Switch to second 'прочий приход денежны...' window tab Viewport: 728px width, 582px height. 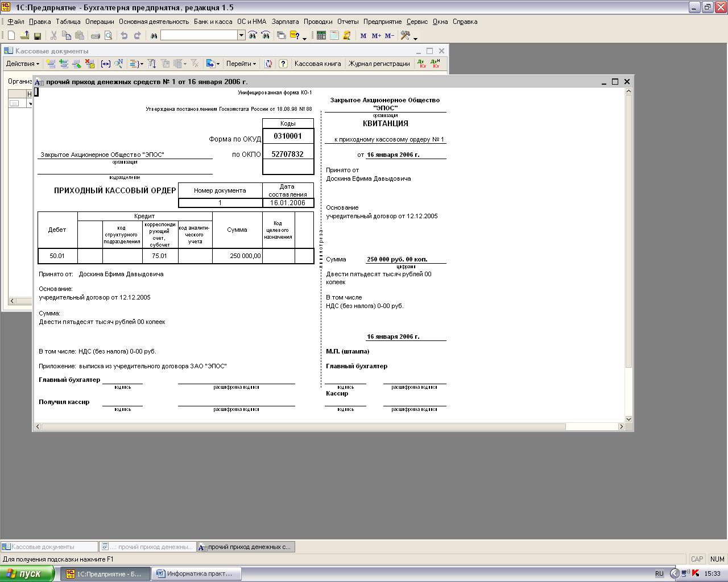pyautogui.click(x=148, y=547)
